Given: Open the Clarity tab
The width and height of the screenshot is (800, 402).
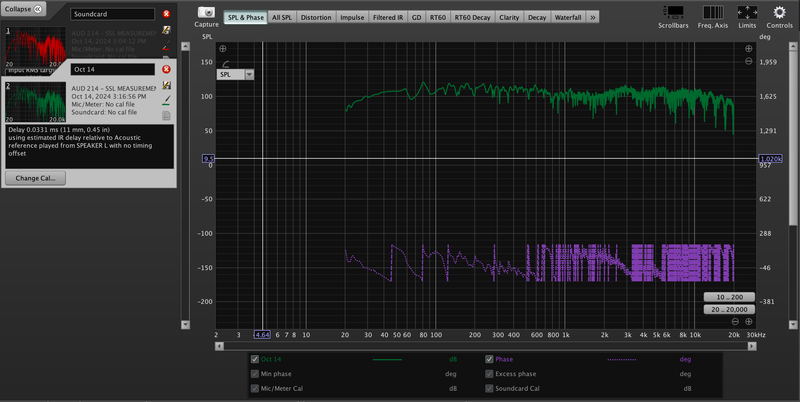Looking at the screenshot, I should [509, 17].
